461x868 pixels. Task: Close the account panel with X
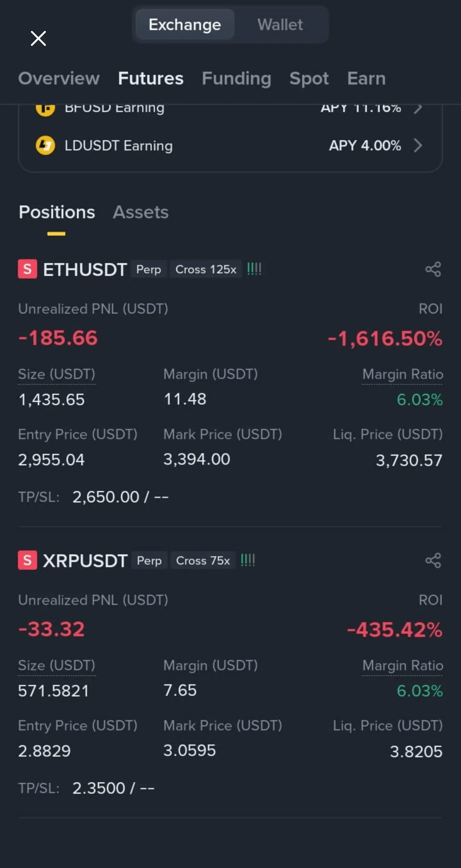(38, 38)
